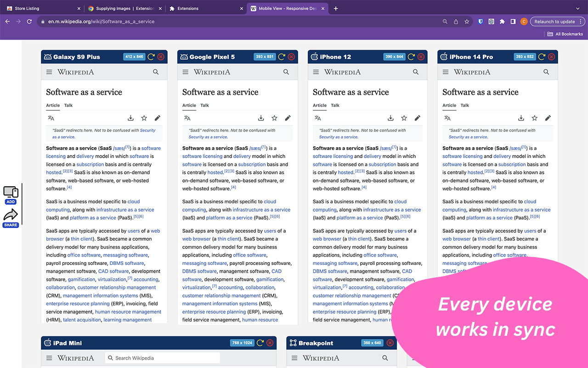
Task: Click the share icon in the address bar
Action: click(455, 21)
